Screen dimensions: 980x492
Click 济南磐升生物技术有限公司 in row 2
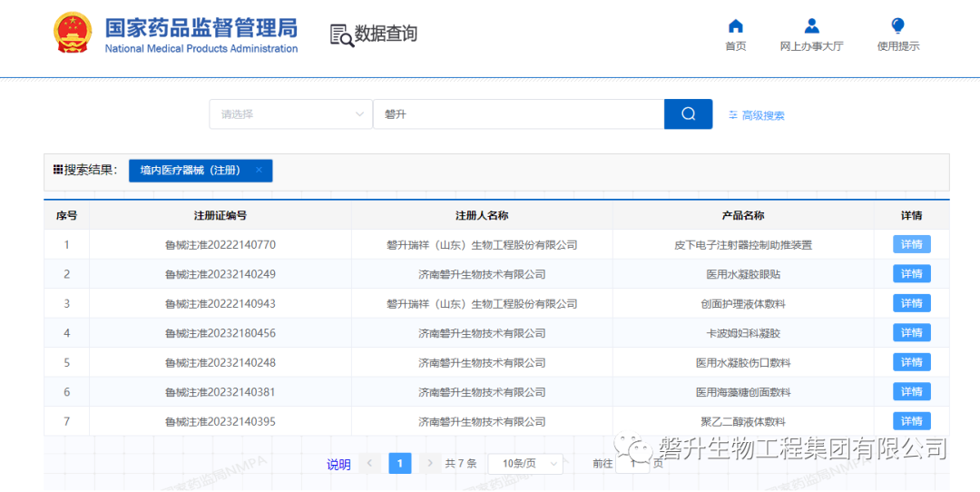(x=481, y=274)
